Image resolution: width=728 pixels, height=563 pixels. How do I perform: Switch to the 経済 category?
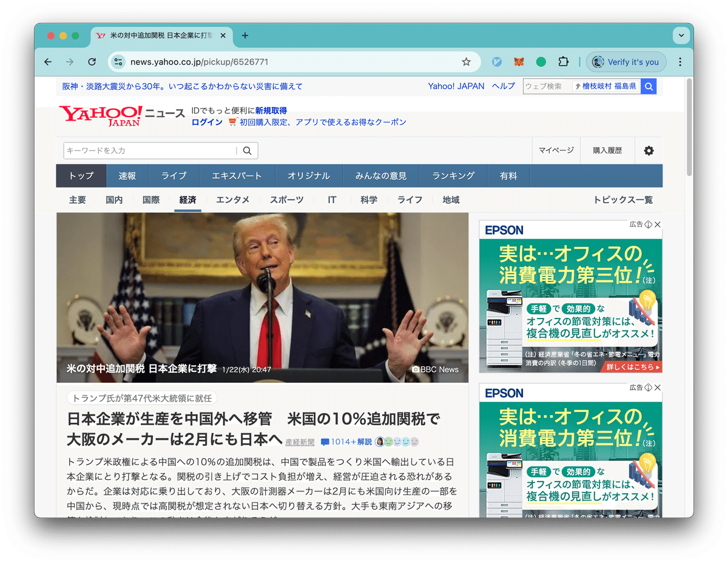[188, 200]
